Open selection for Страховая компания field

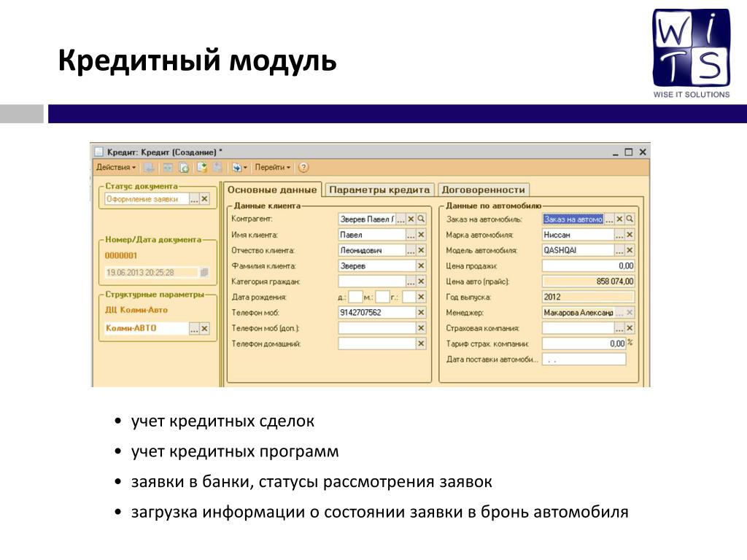coord(619,328)
